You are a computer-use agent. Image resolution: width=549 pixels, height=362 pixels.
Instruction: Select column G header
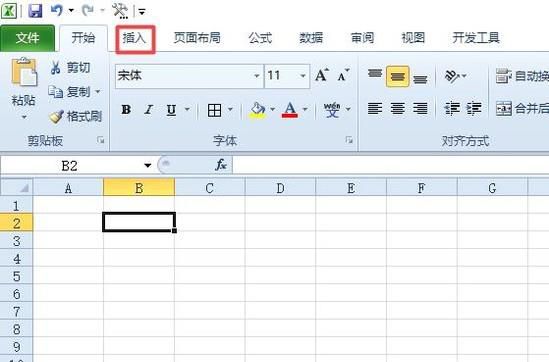[x=492, y=188]
